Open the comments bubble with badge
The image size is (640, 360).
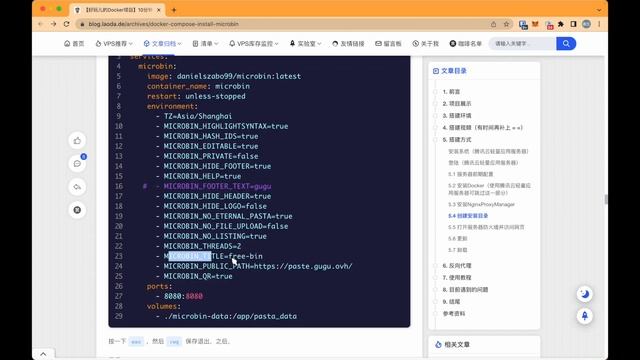77,164
